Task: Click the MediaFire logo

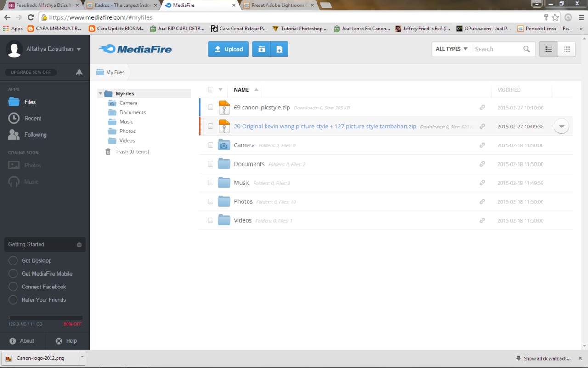Action: point(135,49)
